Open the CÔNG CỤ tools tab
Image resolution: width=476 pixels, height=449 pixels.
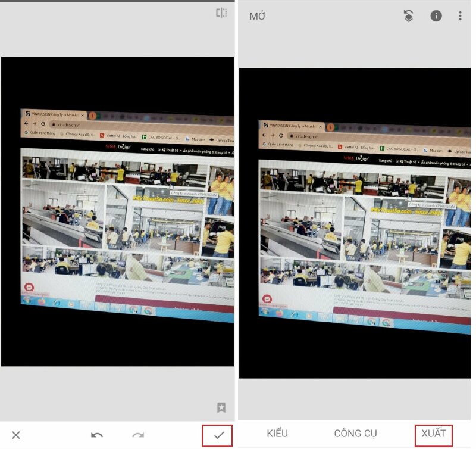(355, 434)
